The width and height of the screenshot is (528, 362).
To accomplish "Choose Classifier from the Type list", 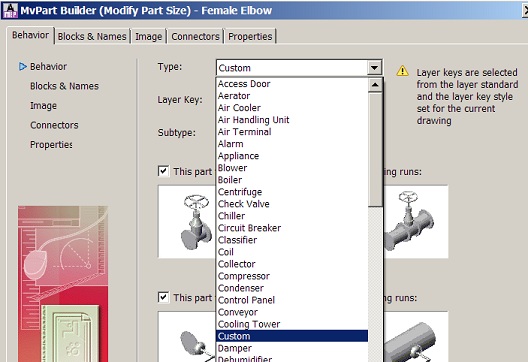I will pyautogui.click(x=292, y=240).
